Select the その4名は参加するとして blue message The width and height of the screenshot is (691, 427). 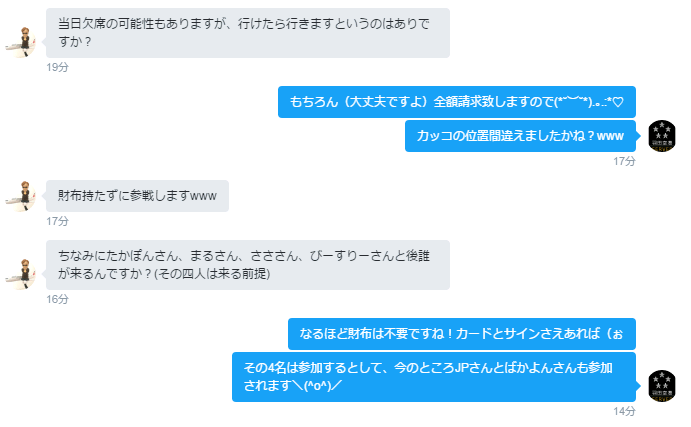click(x=434, y=377)
